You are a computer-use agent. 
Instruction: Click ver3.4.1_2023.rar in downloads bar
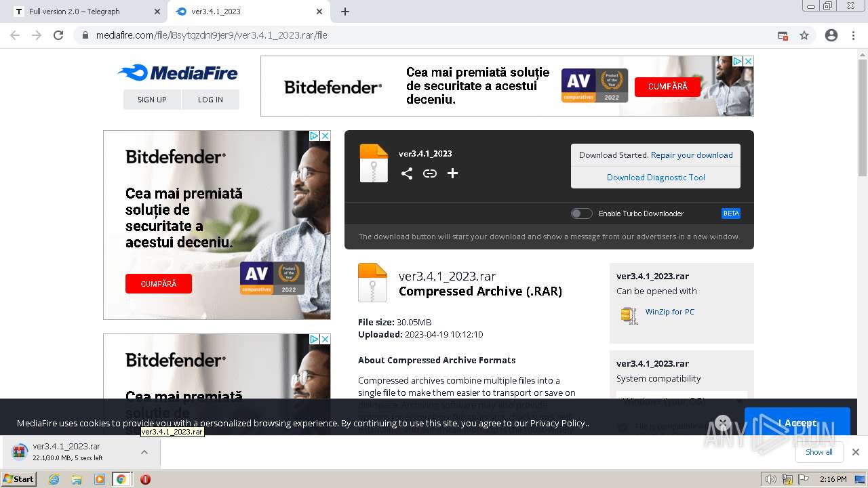pyautogui.click(x=66, y=447)
